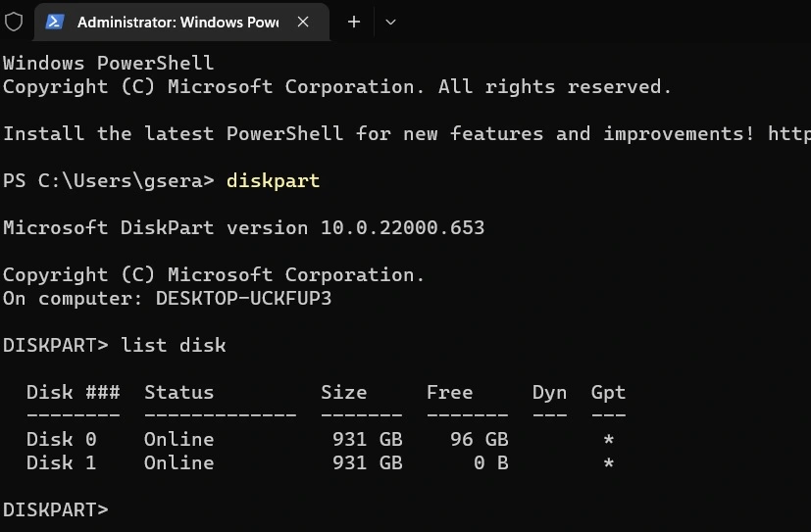Click the Gpt column header
Screen dimensions: 811x532
click(608, 393)
